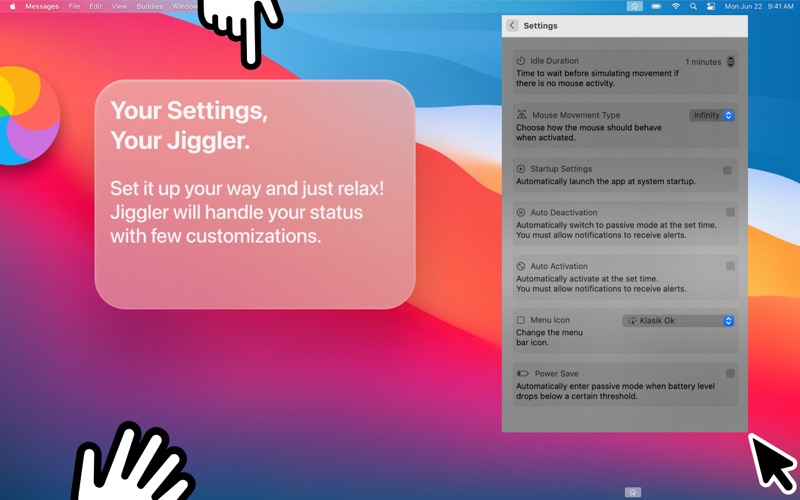Viewport: 800px width, 500px height.
Task: Click the Auto Deactivation icon
Action: [521, 212]
